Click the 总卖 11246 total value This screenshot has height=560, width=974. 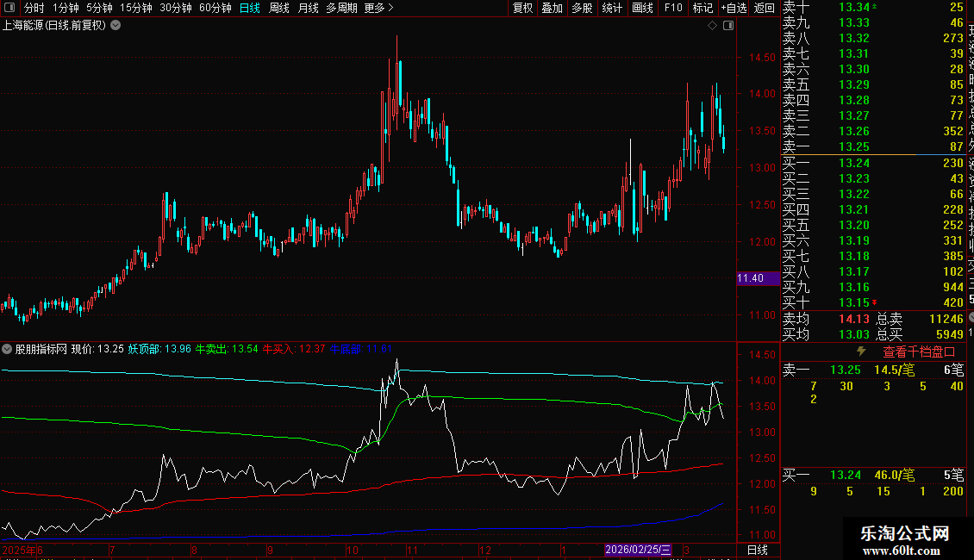920,319
